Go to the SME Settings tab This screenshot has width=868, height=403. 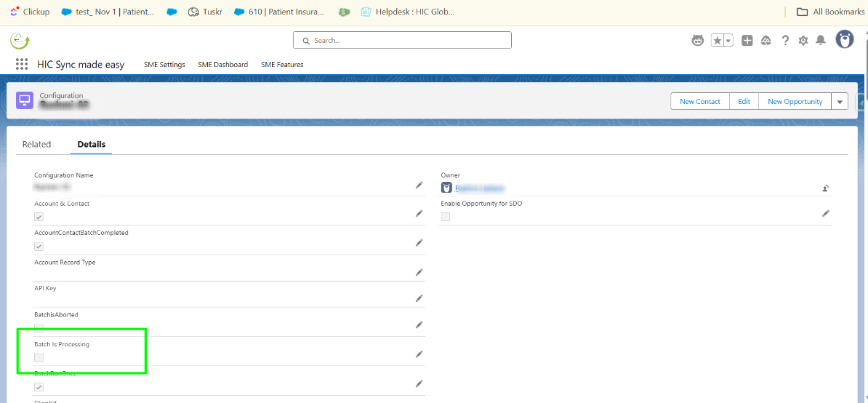[x=164, y=64]
